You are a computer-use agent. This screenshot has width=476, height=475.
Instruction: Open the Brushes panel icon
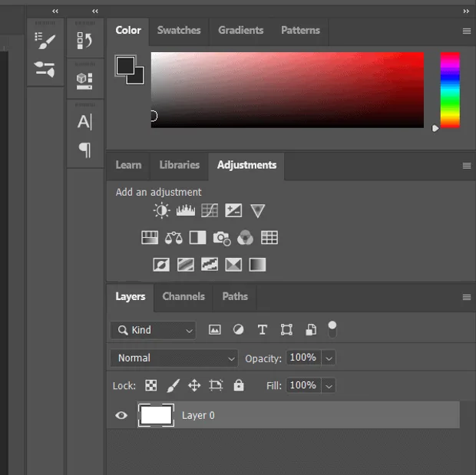[45, 69]
